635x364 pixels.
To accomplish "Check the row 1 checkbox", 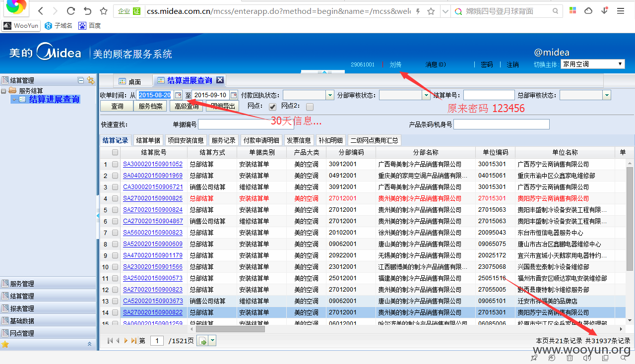I will pyautogui.click(x=115, y=164).
